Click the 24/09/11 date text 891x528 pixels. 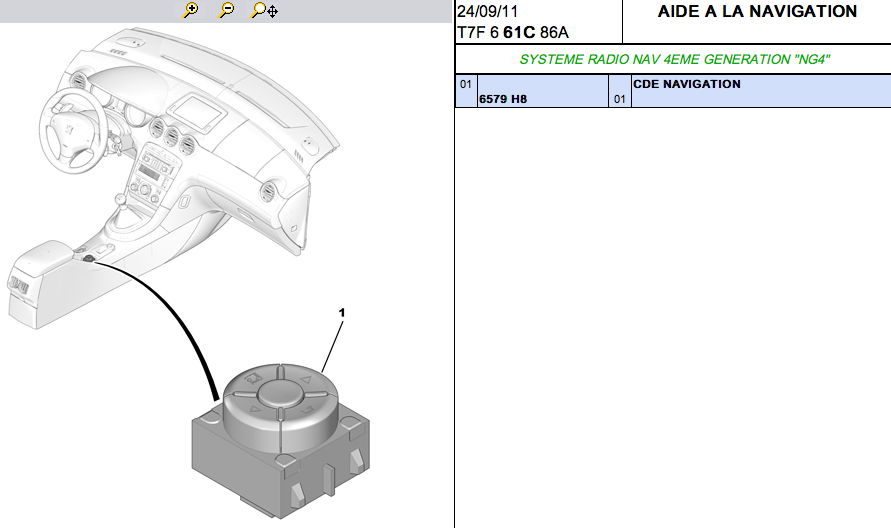click(x=487, y=13)
